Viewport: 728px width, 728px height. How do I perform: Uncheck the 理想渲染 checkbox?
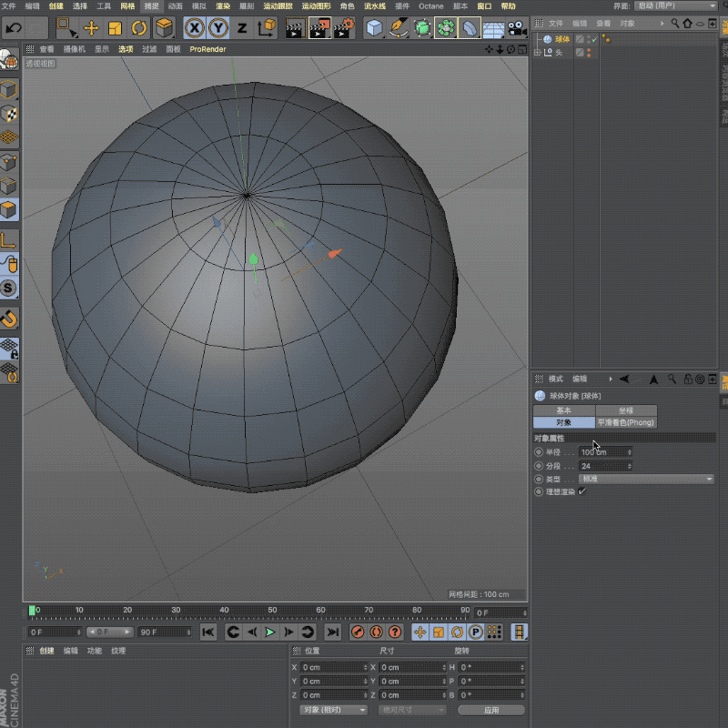coord(582,491)
